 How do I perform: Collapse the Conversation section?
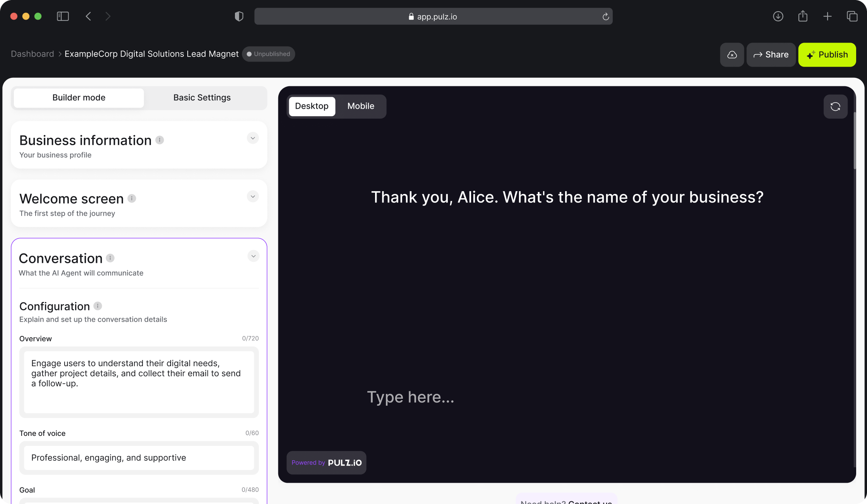pos(253,256)
